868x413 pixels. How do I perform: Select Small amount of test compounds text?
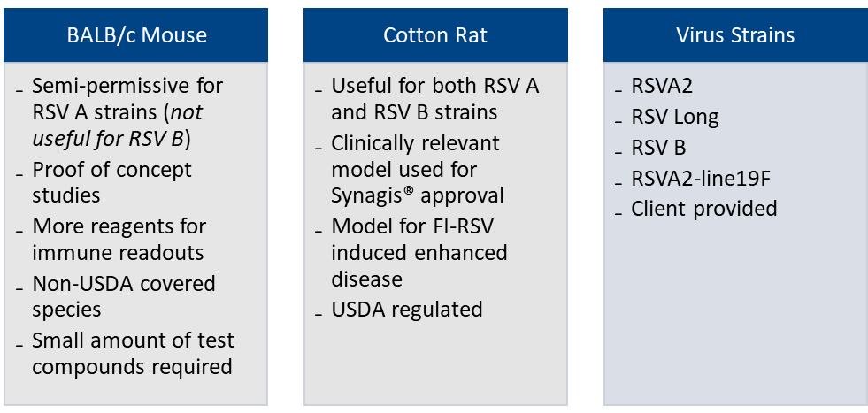(x=133, y=353)
